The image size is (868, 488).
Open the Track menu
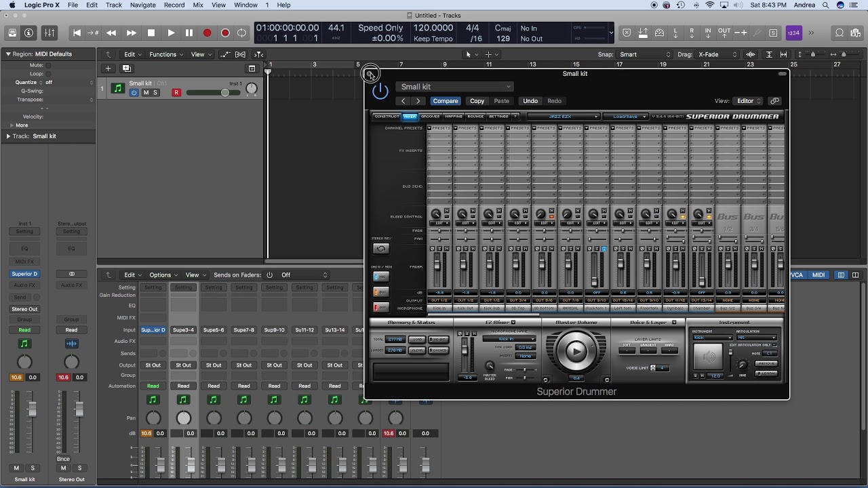point(114,5)
